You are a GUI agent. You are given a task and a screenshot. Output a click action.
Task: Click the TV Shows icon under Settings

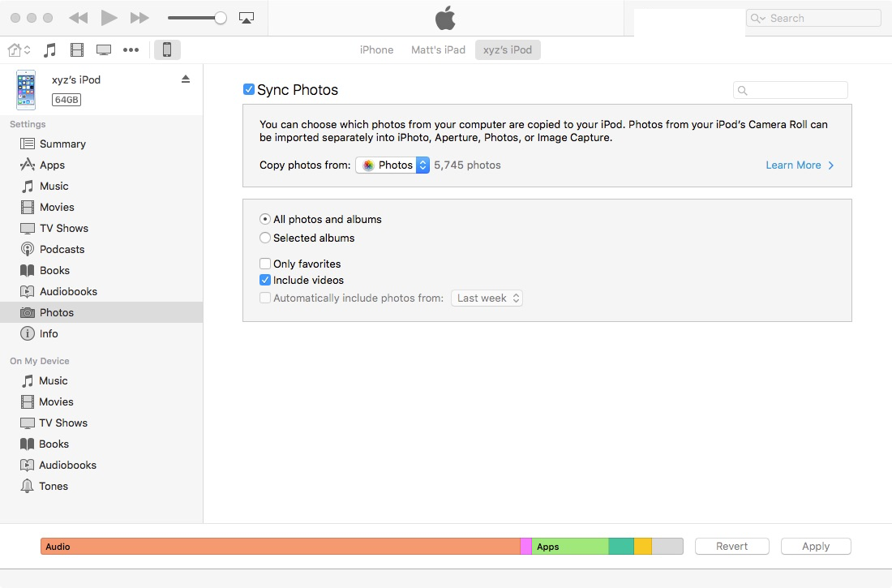pos(28,228)
